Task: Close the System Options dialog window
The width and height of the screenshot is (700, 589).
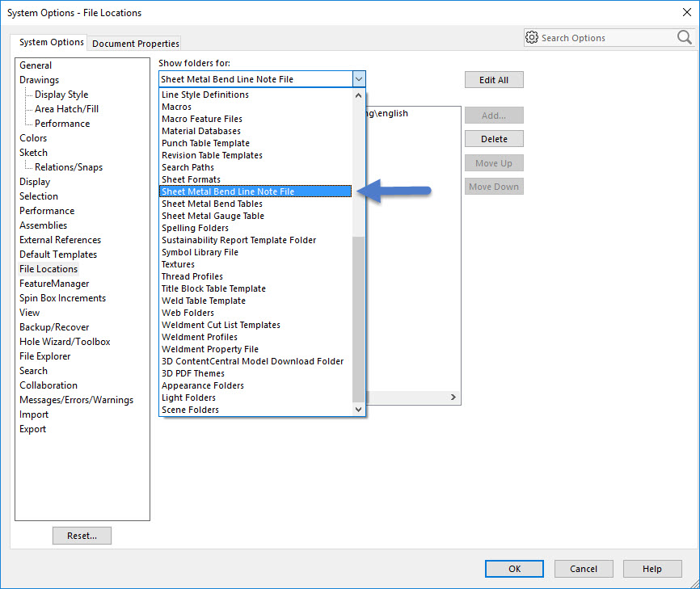Action: [x=686, y=12]
